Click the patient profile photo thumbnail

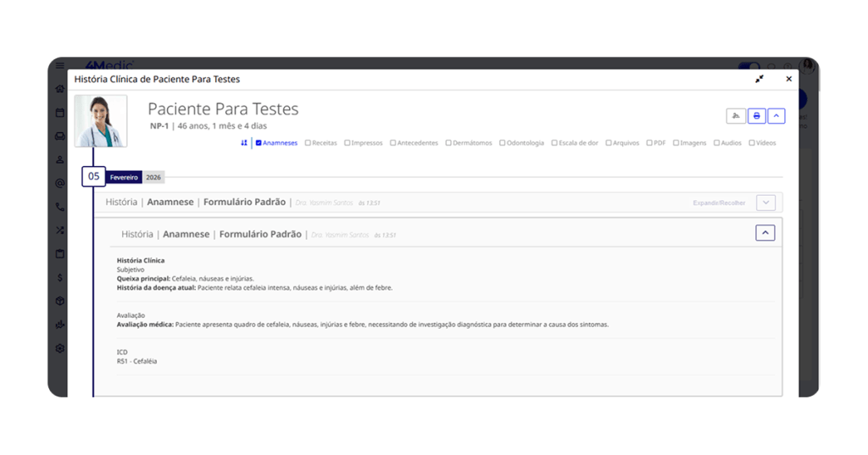101,121
